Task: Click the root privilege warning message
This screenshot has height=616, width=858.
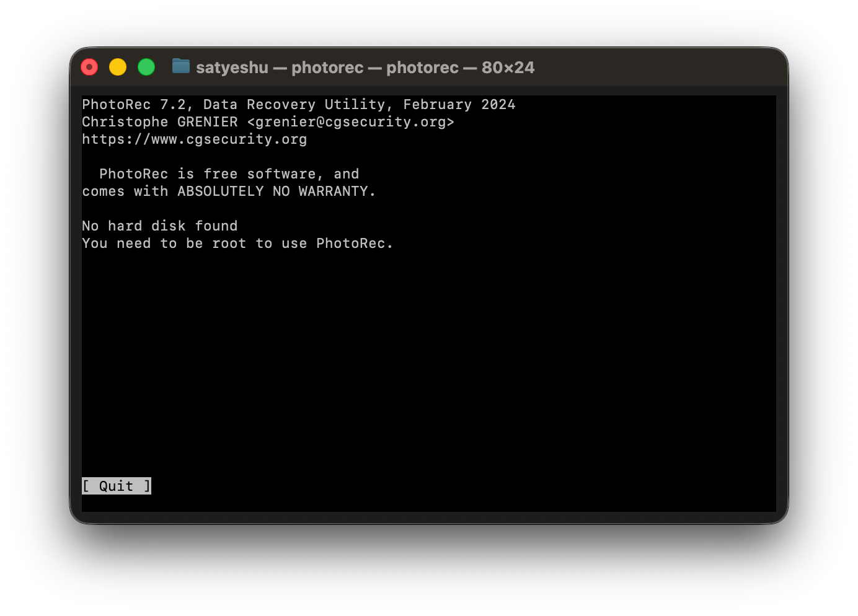Action: tap(237, 243)
